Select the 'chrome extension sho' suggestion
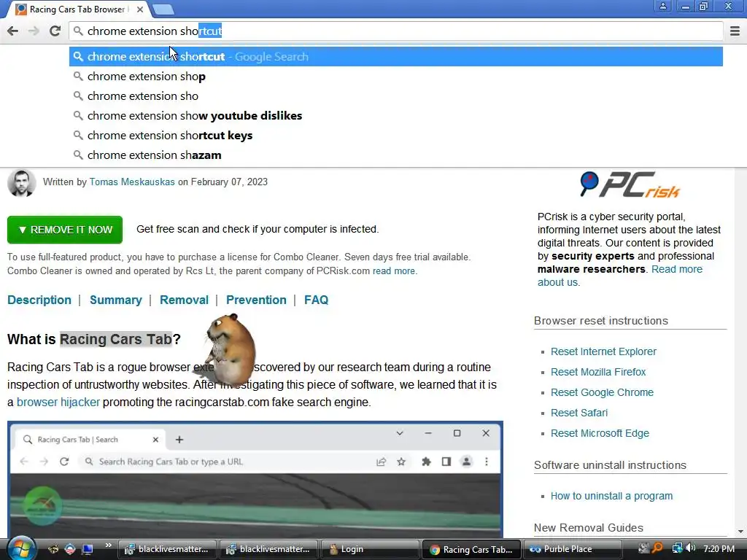This screenshot has width=747, height=560. [x=396, y=96]
